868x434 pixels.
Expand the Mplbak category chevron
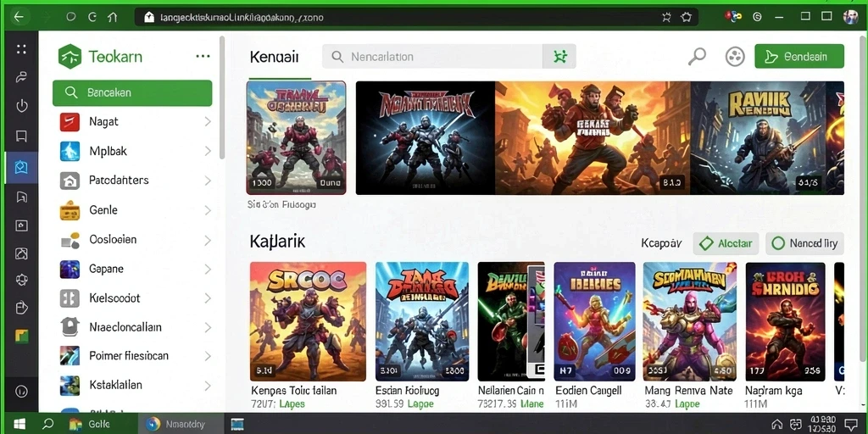pos(208,151)
